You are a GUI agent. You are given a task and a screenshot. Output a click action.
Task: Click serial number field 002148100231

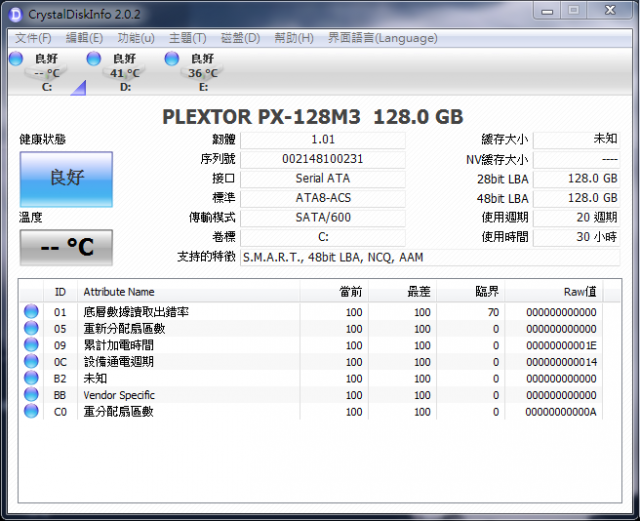pyautogui.click(x=323, y=159)
